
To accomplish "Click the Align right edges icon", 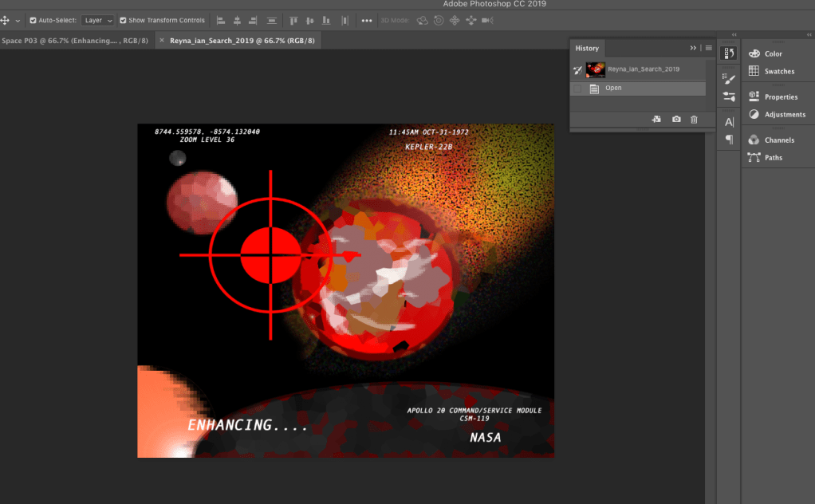I will pos(253,20).
